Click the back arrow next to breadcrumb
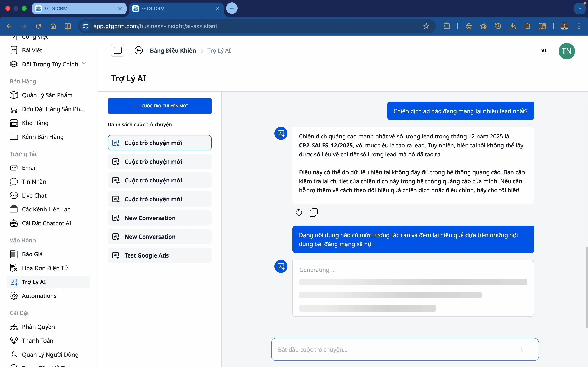 (x=138, y=51)
